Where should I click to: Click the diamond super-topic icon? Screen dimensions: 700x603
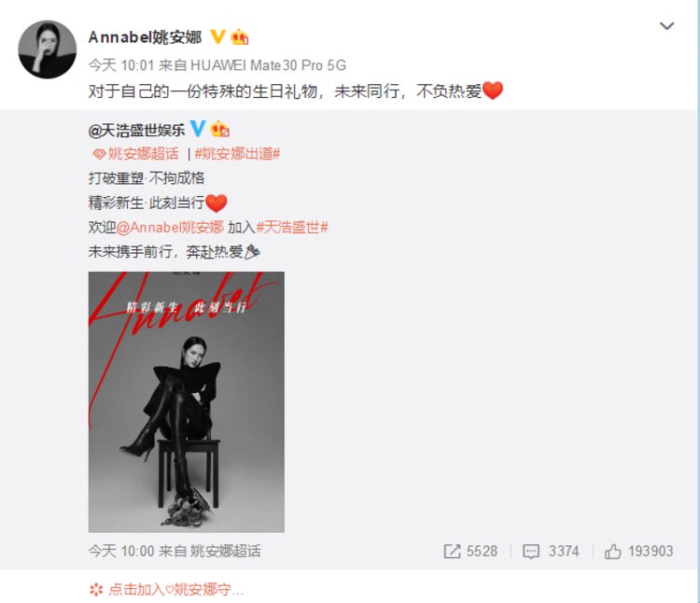click(99, 154)
